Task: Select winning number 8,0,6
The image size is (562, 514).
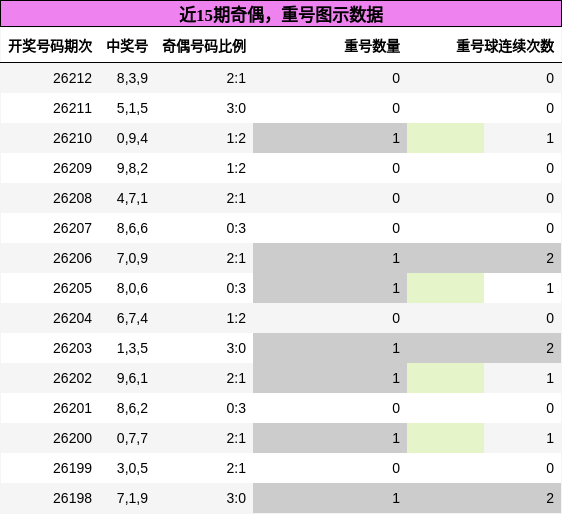Action: click(132, 288)
